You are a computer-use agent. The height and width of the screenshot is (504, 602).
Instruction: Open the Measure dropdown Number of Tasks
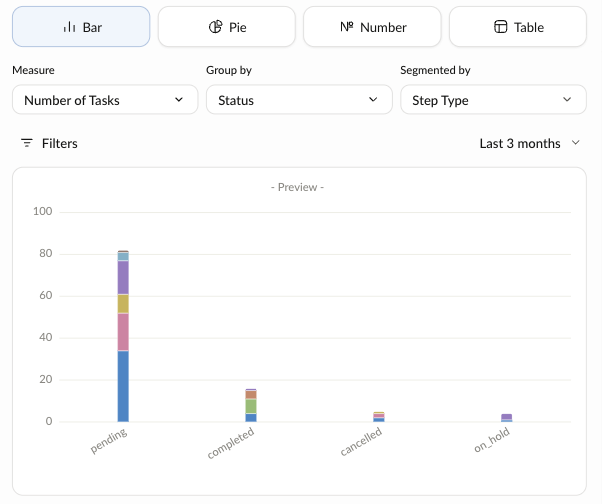coord(105,100)
